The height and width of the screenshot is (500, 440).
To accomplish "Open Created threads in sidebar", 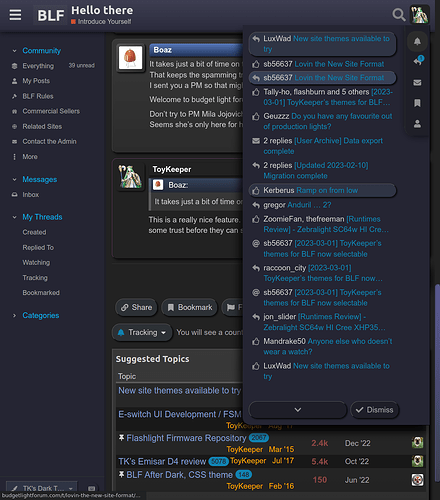I will point(34,232).
